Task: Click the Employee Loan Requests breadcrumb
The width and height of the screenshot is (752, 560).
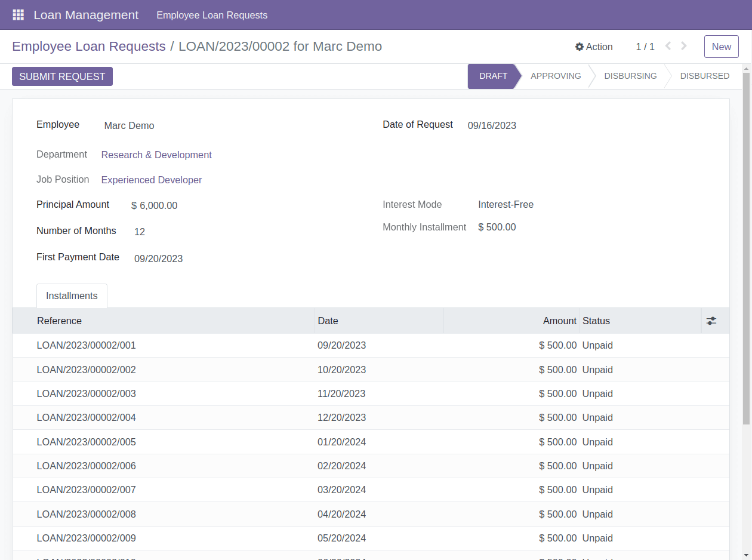Action: tap(88, 46)
